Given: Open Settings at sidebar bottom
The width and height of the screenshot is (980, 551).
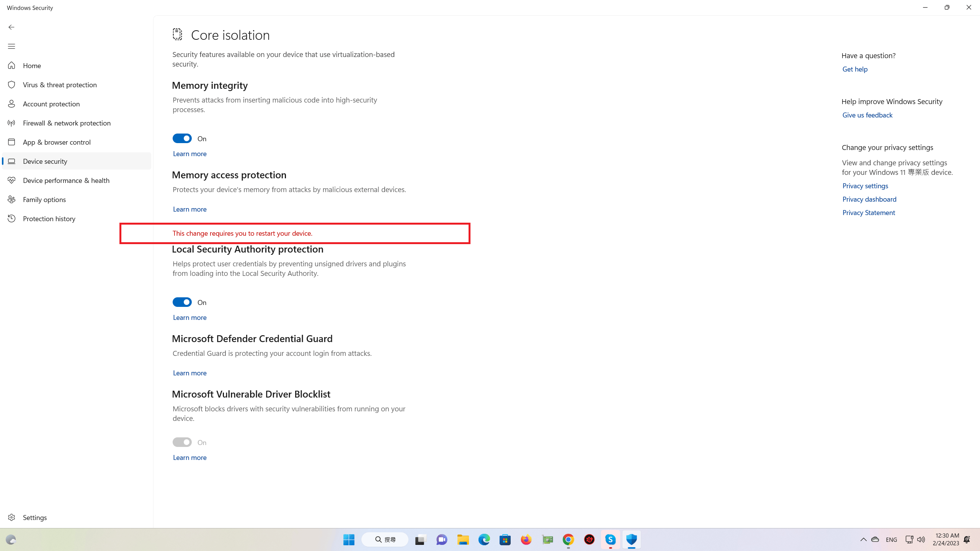Looking at the screenshot, I should click(x=34, y=517).
